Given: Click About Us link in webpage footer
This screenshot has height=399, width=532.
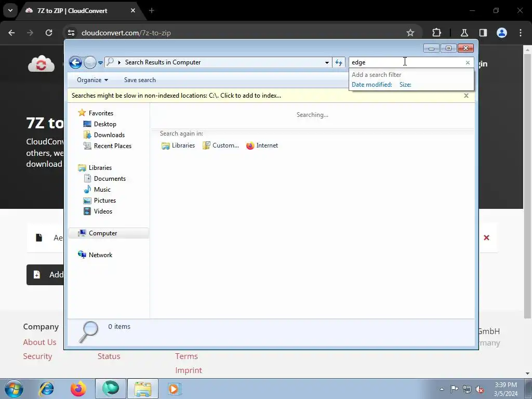Looking at the screenshot, I should (x=39, y=342).
